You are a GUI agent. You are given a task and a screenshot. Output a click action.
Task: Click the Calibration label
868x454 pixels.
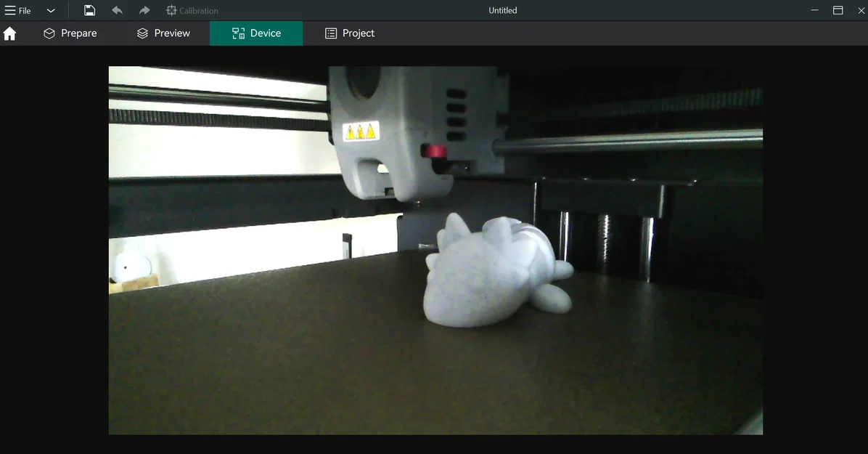[199, 10]
